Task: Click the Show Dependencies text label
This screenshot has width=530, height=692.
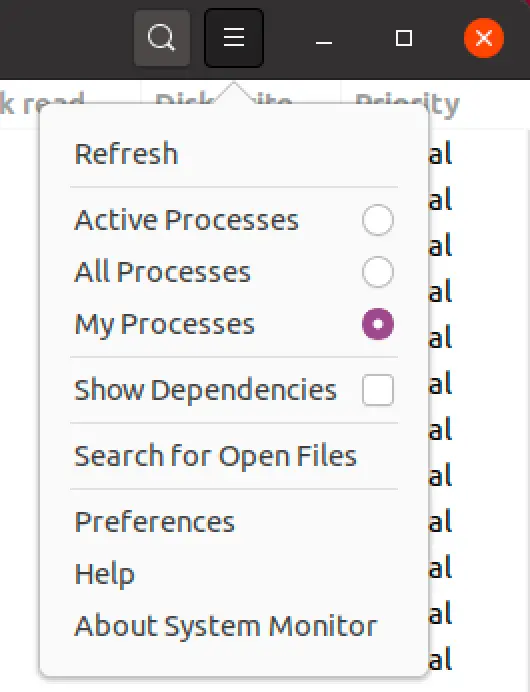Action: point(205,390)
